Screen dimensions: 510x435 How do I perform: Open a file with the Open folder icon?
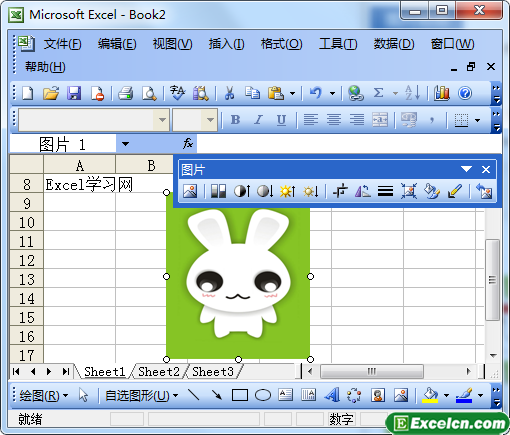click(51, 93)
